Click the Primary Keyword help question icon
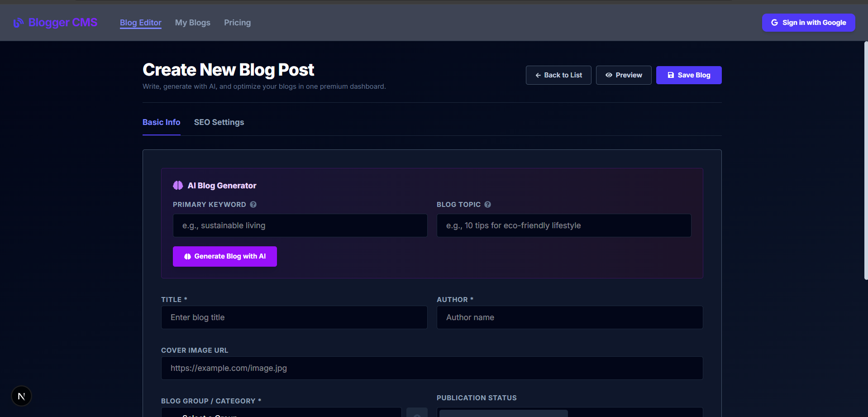This screenshot has width=868, height=417. pyautogui.click(x=253, y=205)
